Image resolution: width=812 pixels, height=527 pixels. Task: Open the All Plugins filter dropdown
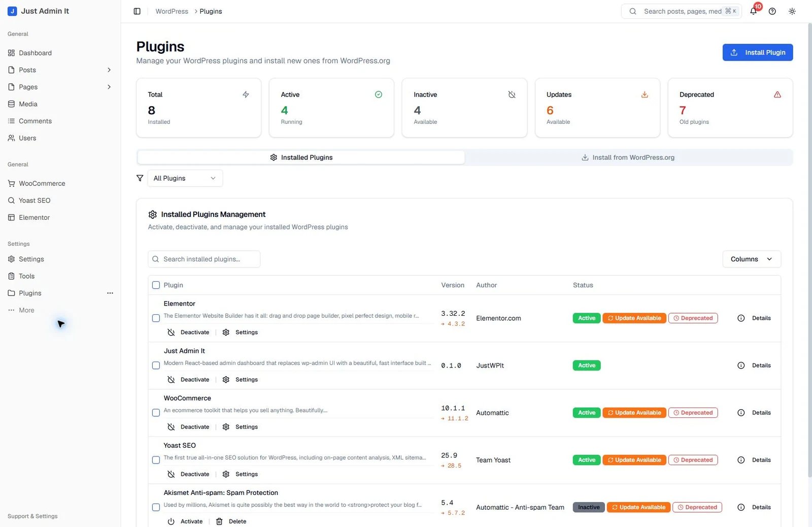[x=185, y=178]
